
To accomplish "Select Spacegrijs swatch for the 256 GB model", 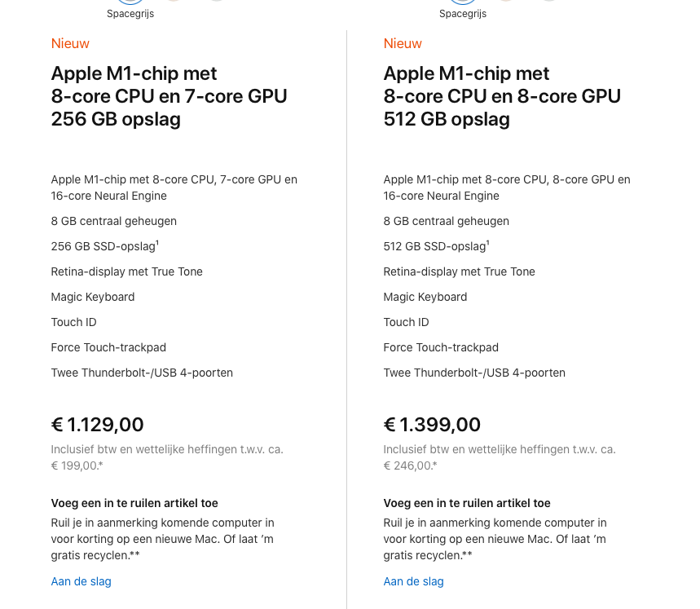I will click(130, 1).
